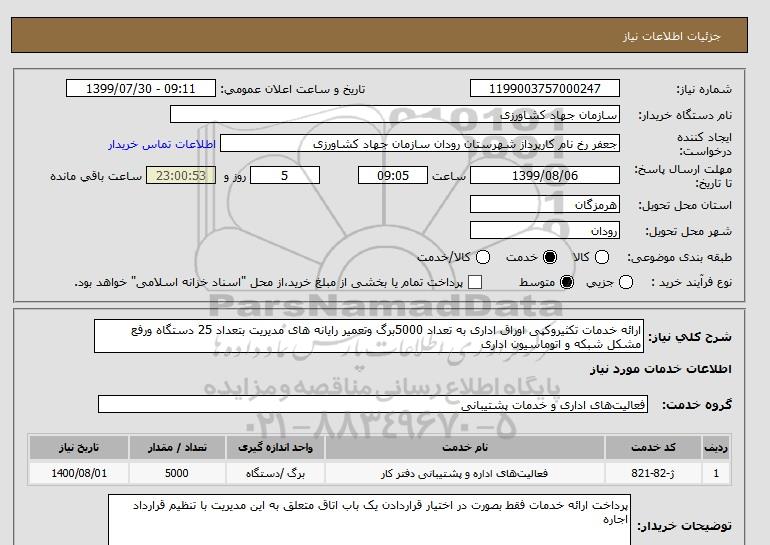Screen dimensions: 770x545
Task: Click the deadline time field 09:05
Action: [x=393, y=175]
